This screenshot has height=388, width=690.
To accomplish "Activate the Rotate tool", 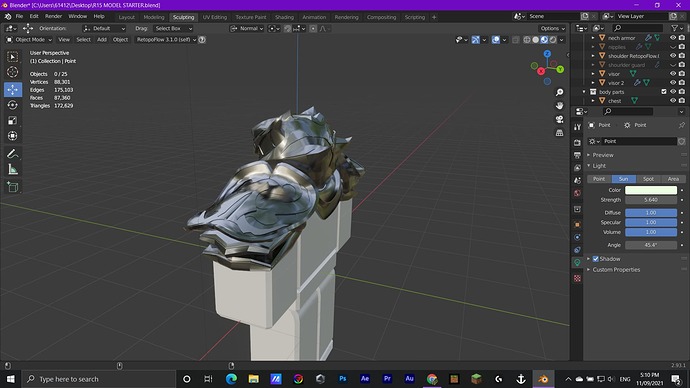I will click(x=13, y=105).
